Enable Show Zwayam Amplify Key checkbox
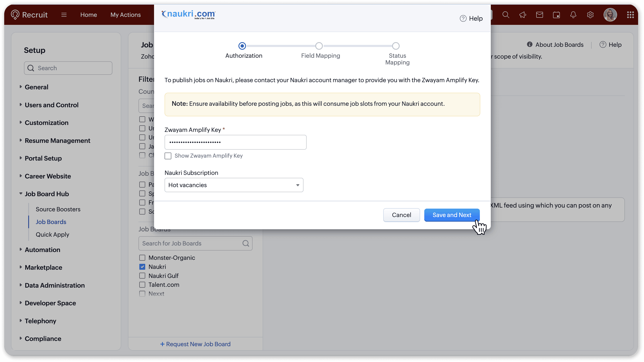 [x=168, y=156]
